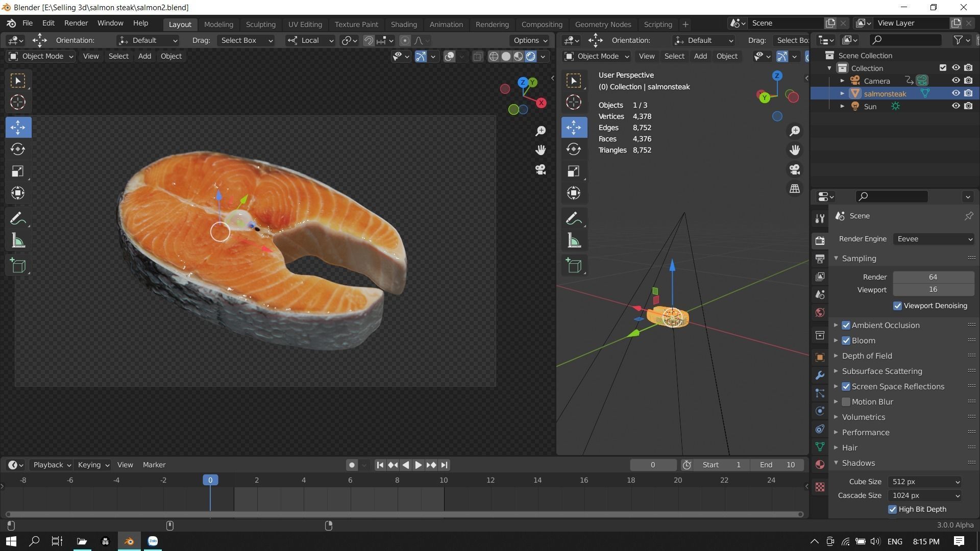Select the Scale tool in left viewport
The width and height of the screenshot is (980, 551).
[18, 171]
